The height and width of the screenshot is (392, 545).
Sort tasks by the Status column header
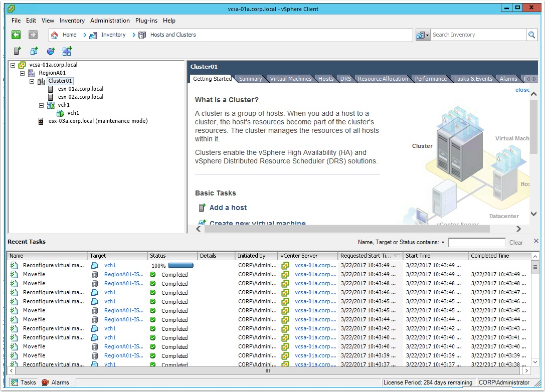click(x=172, y=256)
